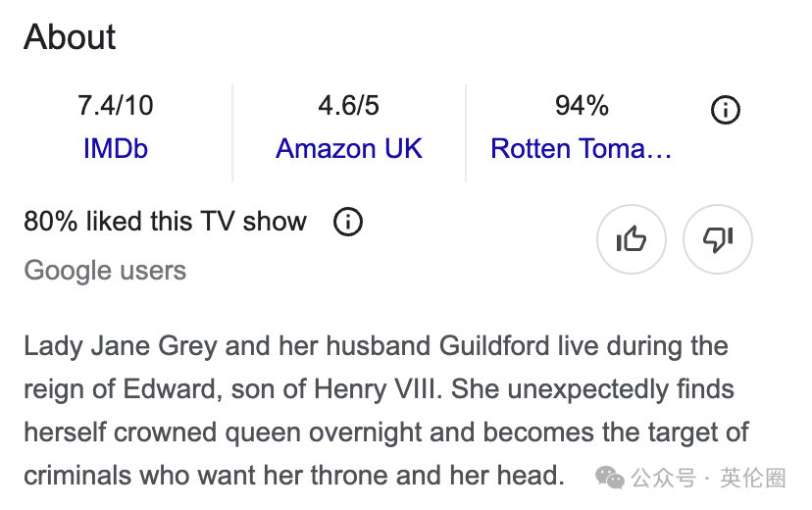Click the 4.6/5 Amazon score
This screenshot has width=812, height=510.
click(349, 105)
